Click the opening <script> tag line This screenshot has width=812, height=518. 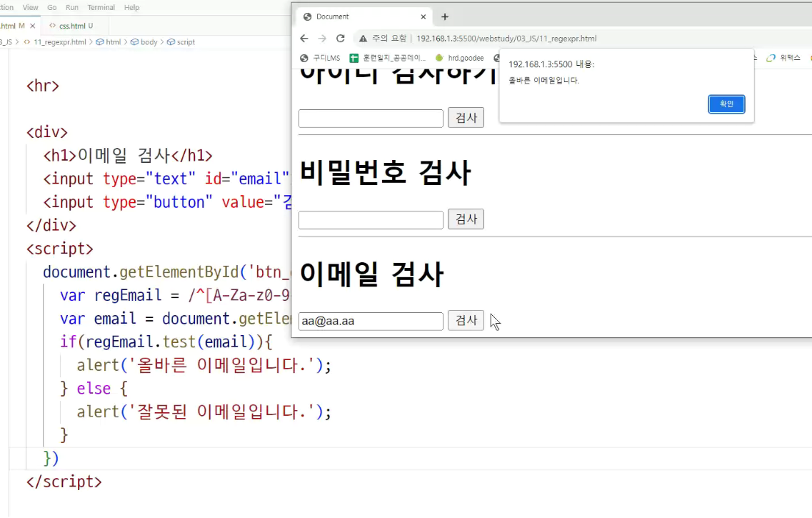pyautogui.click(x=59, y=249)
